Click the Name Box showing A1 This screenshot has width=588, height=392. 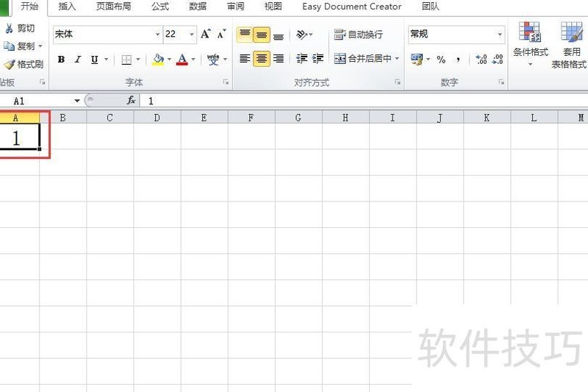tap(36, 101)
